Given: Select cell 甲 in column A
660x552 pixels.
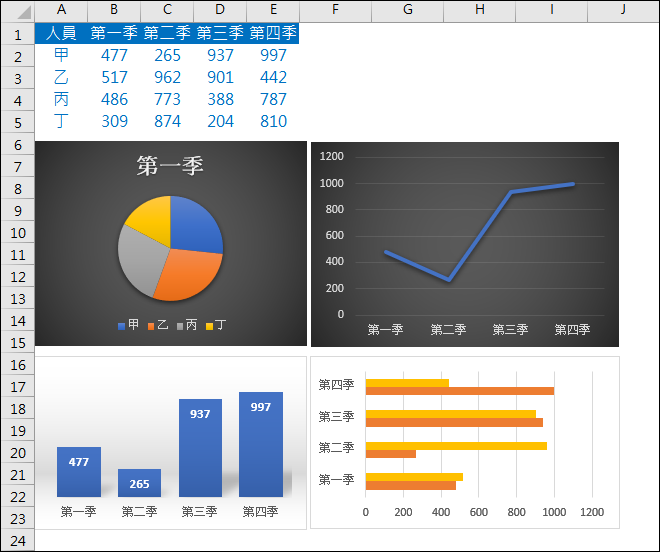Looking at the screenshot, I should tap(61, 55).
